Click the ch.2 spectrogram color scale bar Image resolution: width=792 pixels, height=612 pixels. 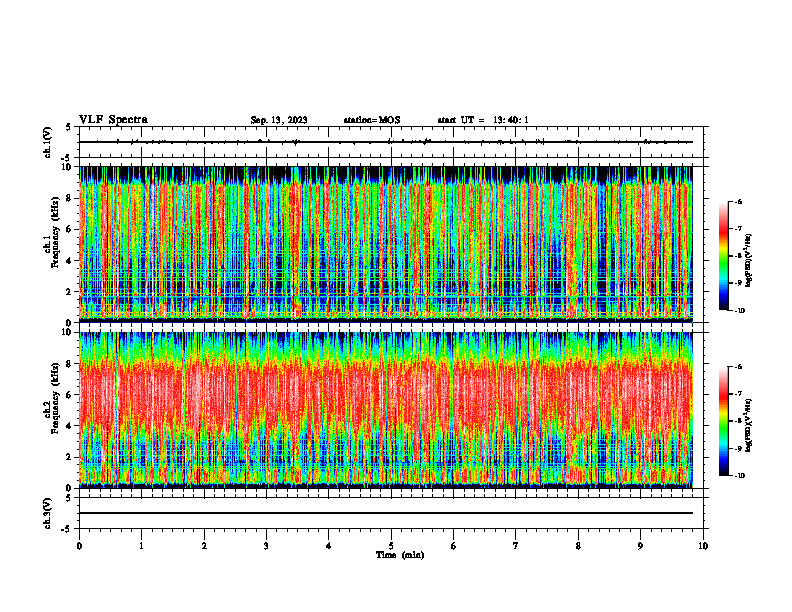[x=724, y=421]
